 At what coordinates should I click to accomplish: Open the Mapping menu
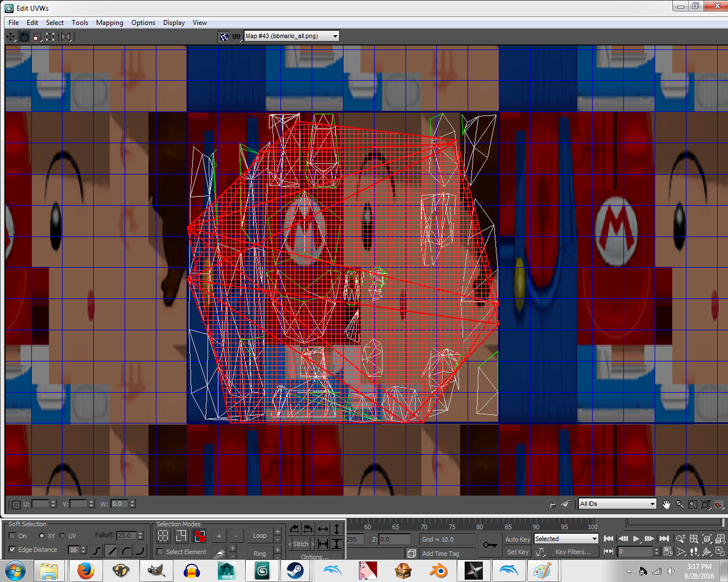109,22
